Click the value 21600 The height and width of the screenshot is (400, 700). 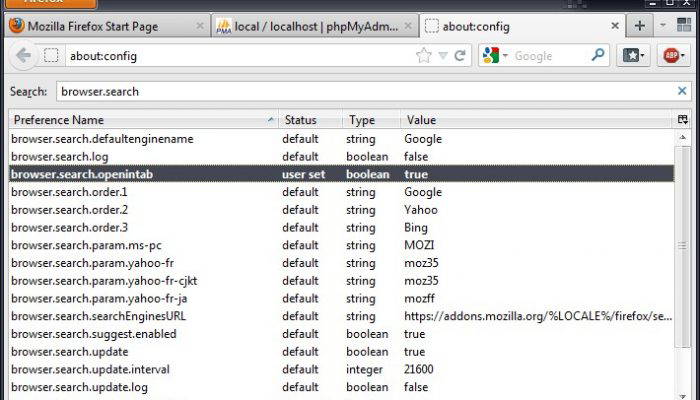click(418, 370)
